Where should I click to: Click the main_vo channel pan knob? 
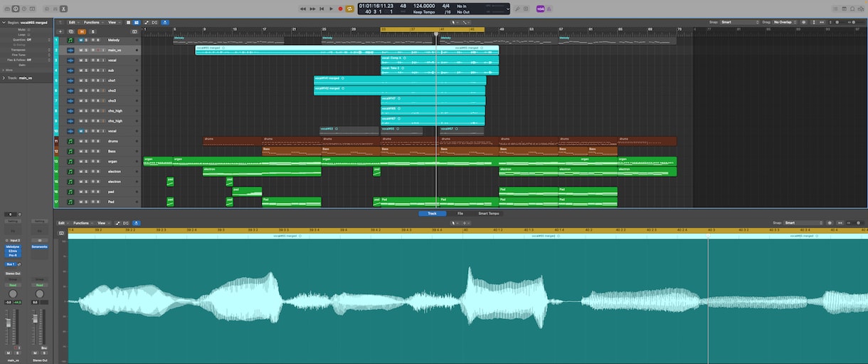pos(12,293)
